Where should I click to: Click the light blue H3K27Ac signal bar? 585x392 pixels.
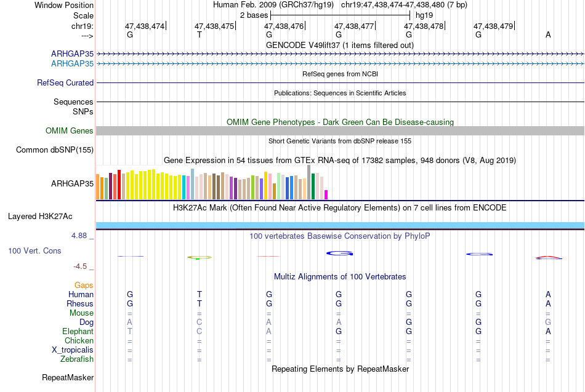[340, 225]
